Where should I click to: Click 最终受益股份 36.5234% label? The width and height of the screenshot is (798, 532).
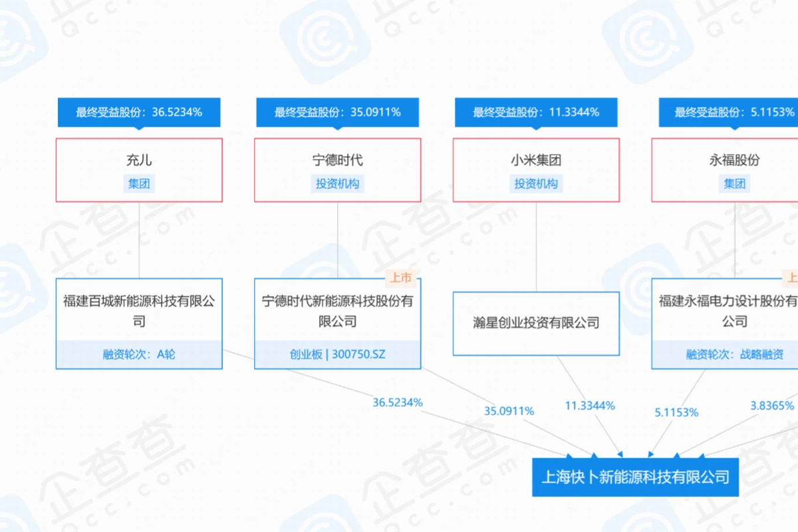(x=139, y=112)
